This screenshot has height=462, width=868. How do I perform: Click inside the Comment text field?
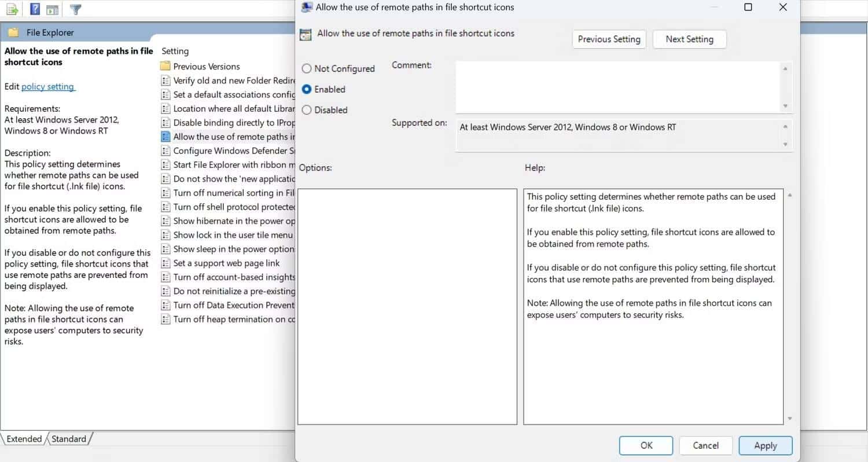[618, 86]
